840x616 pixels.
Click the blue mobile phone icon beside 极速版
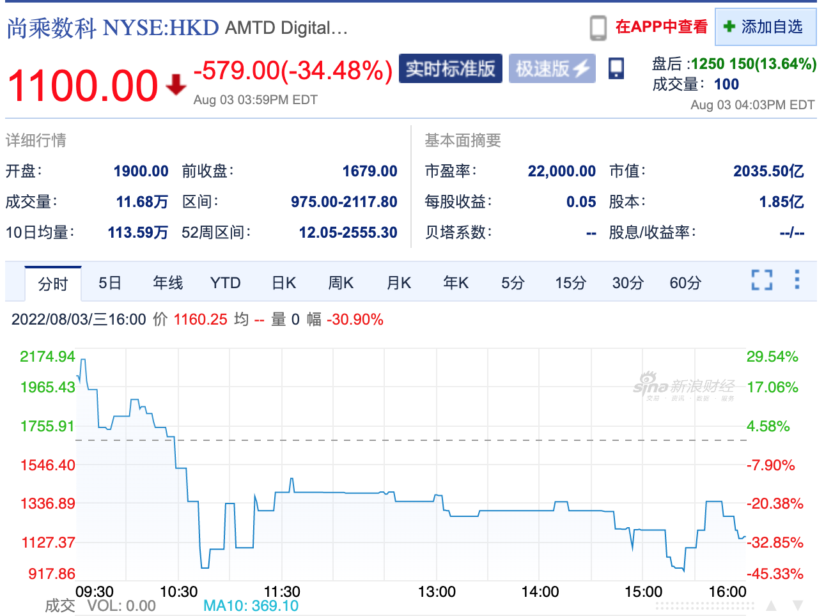coord(616,68)
